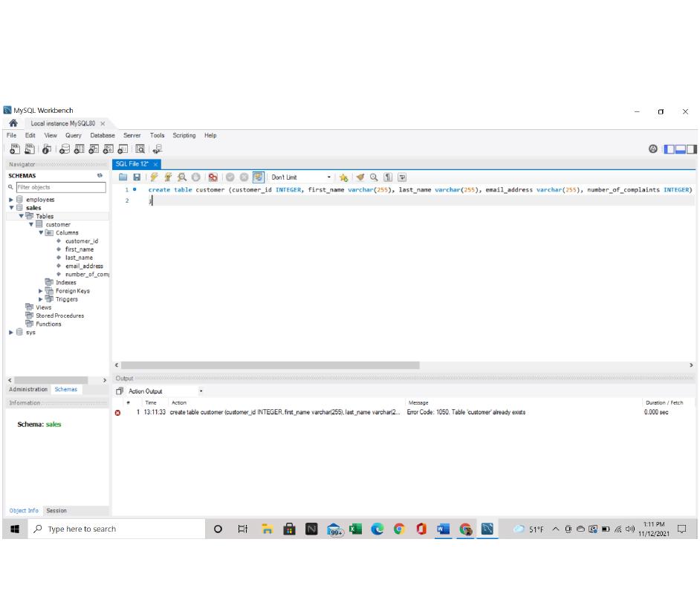Collapse the Columns node

click(41, 233)
